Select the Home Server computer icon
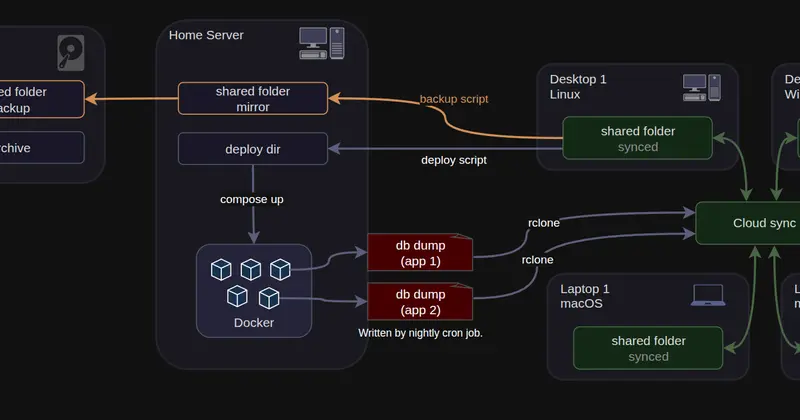 [x=321, y=43]
